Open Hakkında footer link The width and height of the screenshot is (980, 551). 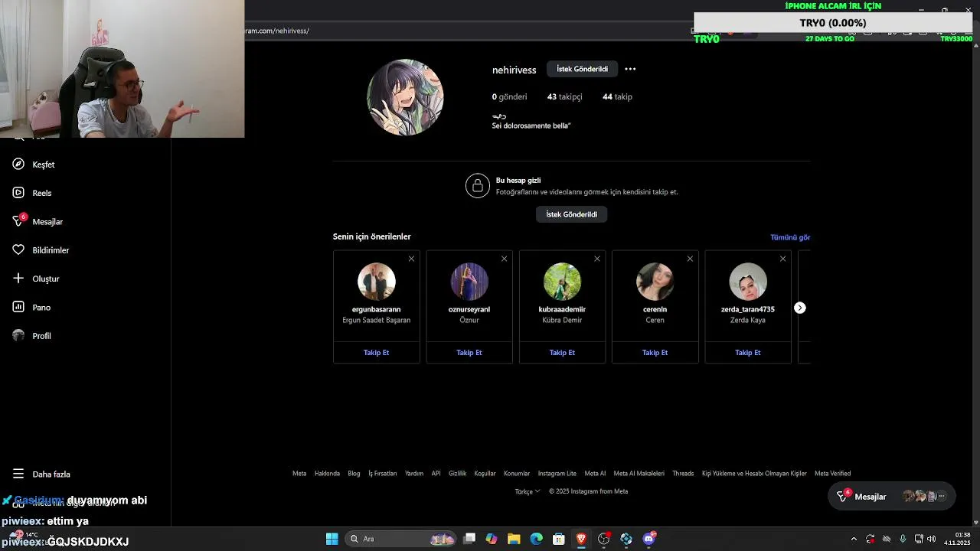point(327,473)
